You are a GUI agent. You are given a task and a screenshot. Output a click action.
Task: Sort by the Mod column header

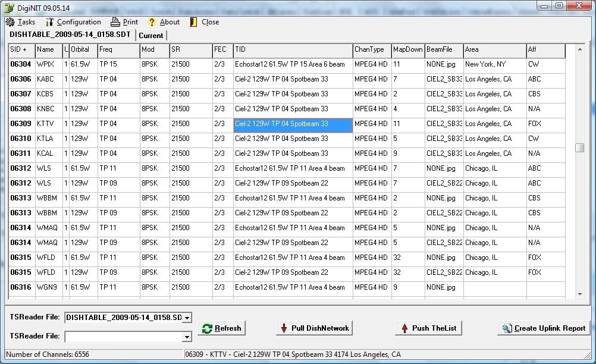[155, 51]
